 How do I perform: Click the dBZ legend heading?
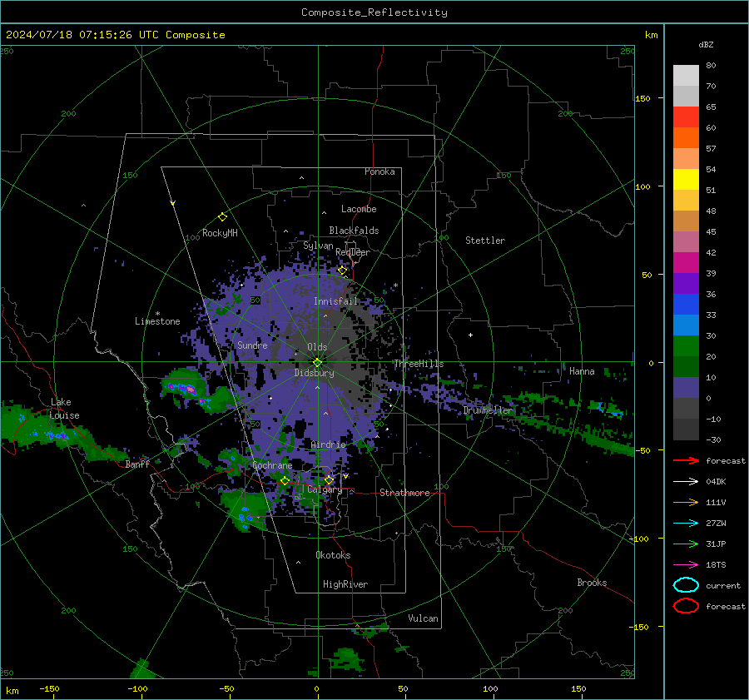click(x=706, y=45)
